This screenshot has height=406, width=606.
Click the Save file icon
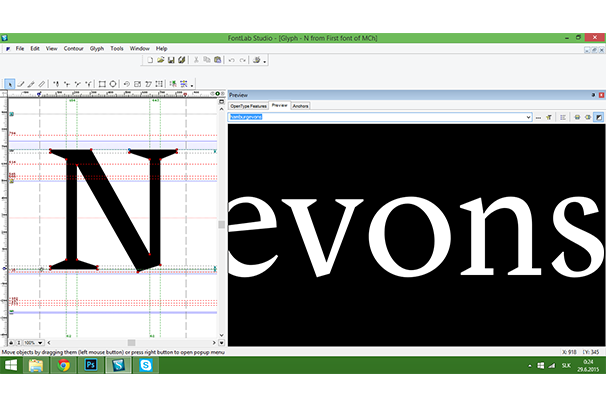point(171,60)
